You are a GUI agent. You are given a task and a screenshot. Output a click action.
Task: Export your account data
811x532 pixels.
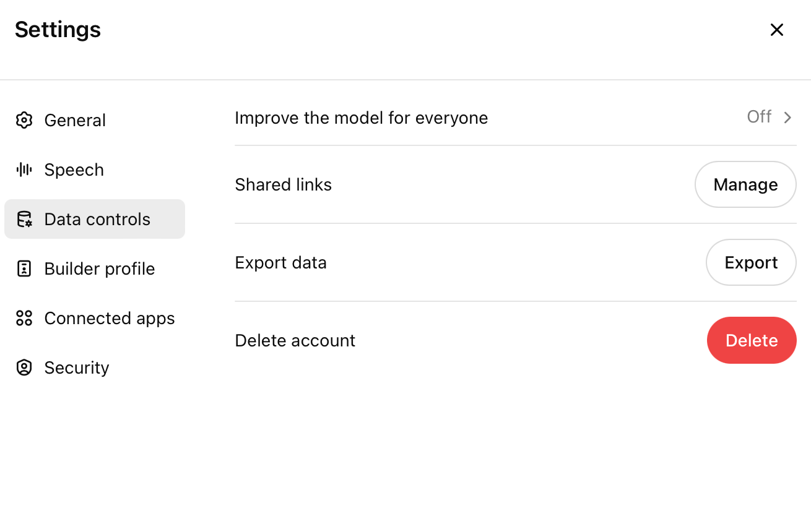[751, 262]
